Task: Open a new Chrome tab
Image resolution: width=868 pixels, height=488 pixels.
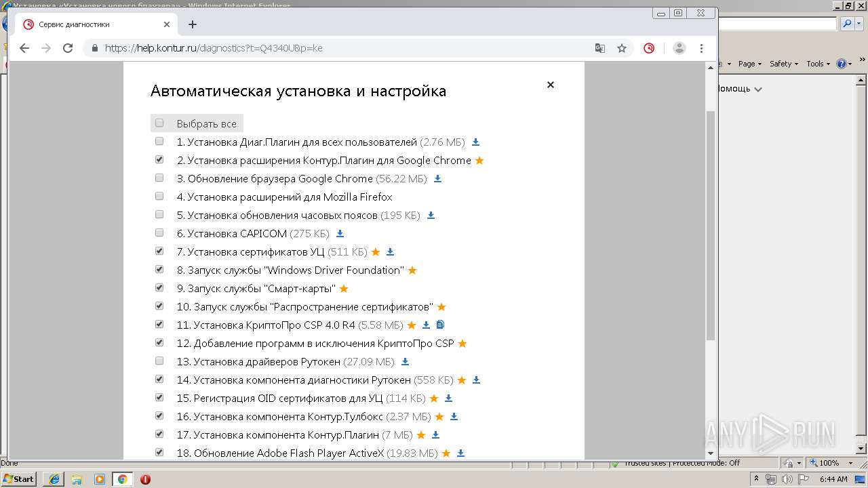Action: pos(193,24)
